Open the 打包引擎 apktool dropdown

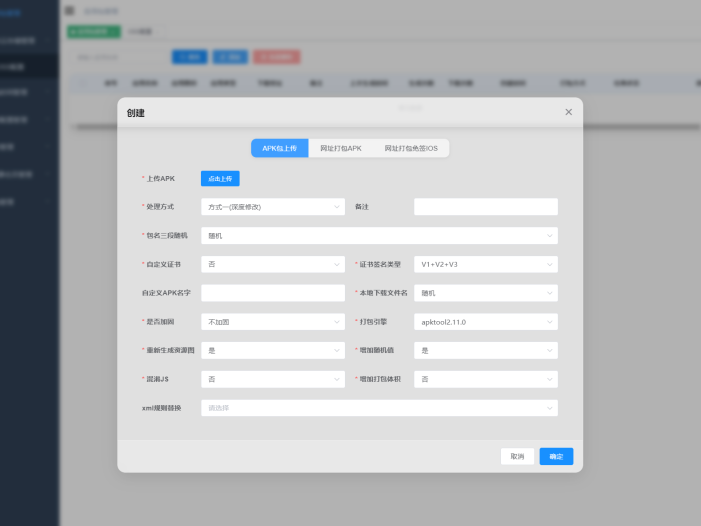click(485, 322)
